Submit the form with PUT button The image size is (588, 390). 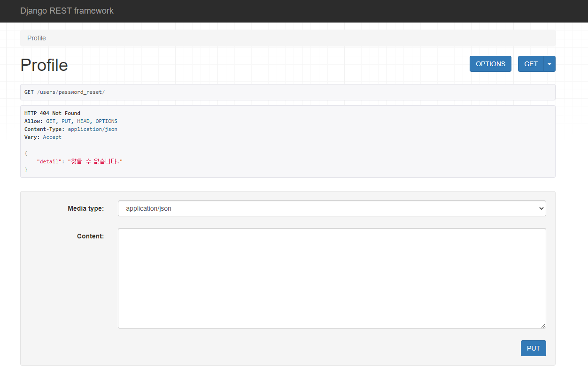tap(533, 348)
